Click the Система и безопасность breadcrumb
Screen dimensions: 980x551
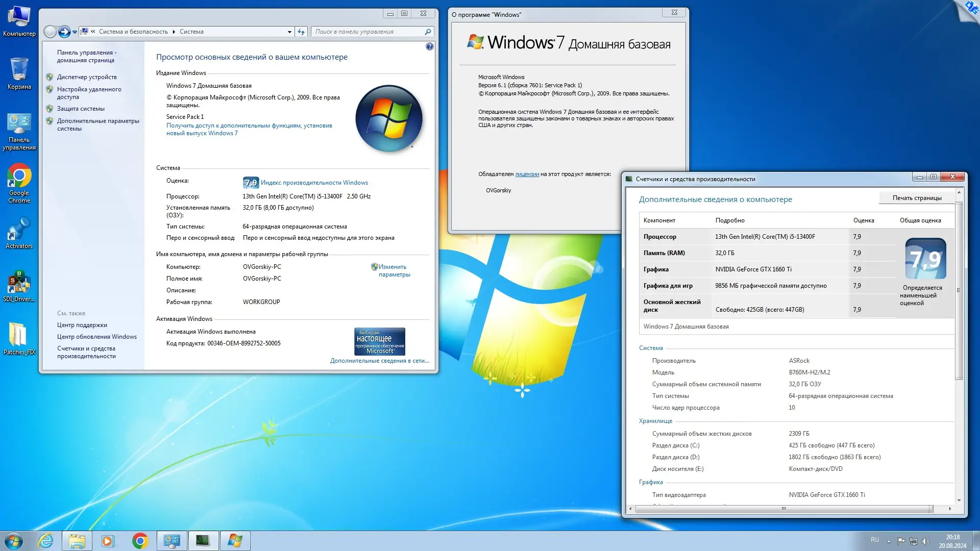(x=133, y=32)
